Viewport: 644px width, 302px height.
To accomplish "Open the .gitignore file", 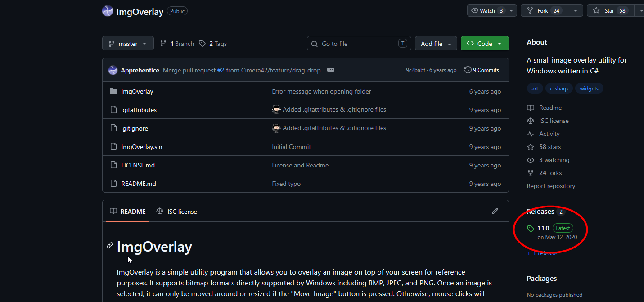I will [135, 128].
